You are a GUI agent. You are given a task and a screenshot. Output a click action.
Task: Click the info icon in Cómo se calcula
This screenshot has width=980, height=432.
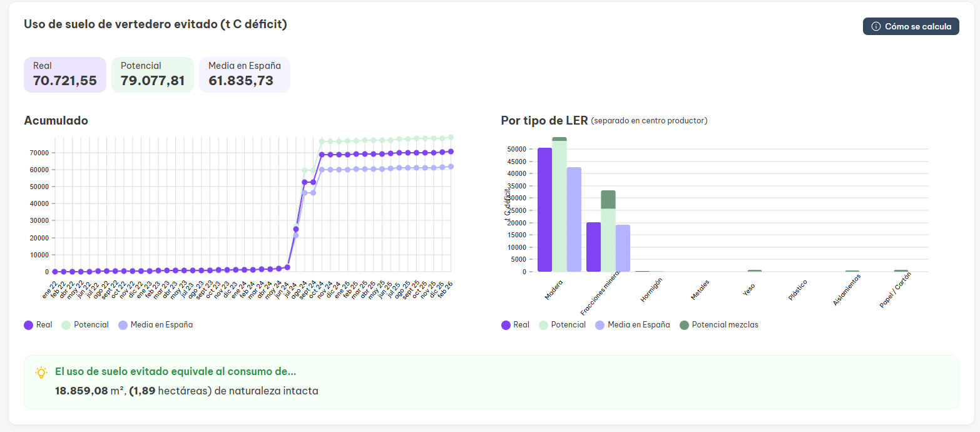pyautogui.click(x=875, y=26)
